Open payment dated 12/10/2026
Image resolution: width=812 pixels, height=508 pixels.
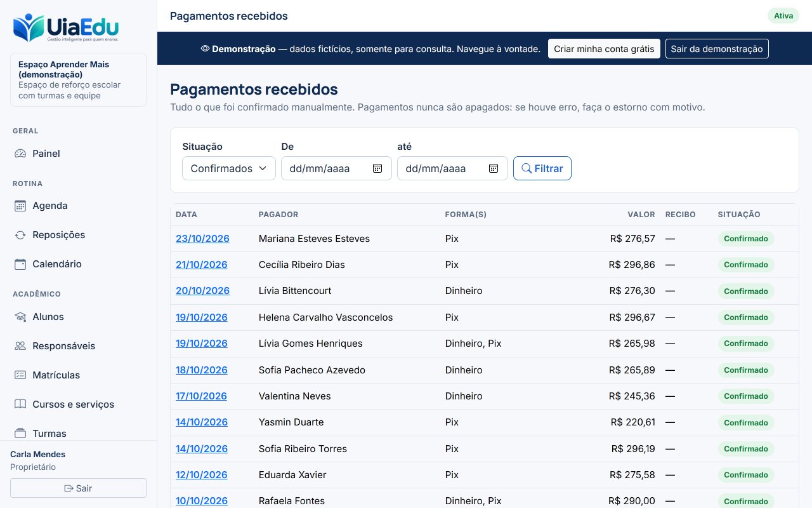202,475
